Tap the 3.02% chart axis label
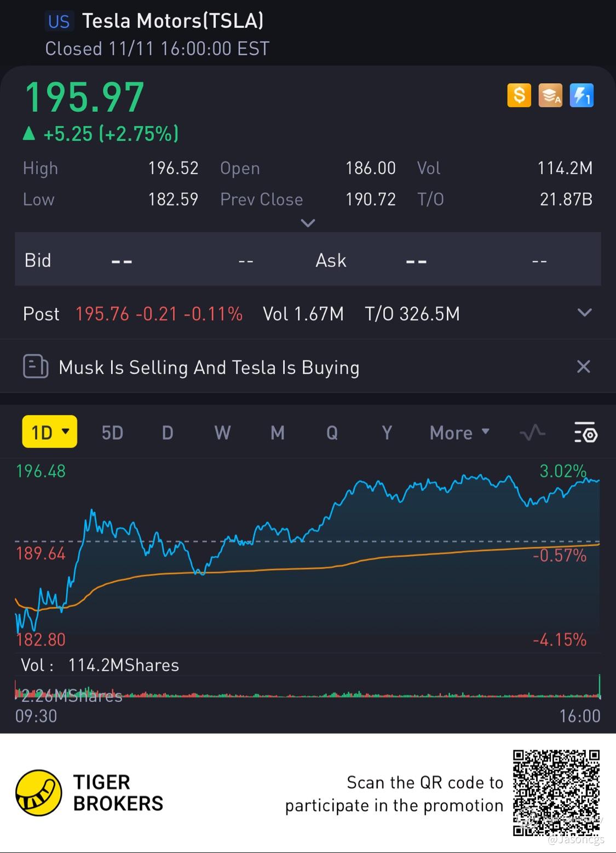Screen dimensions: 616x853 (x=563, y=471)
